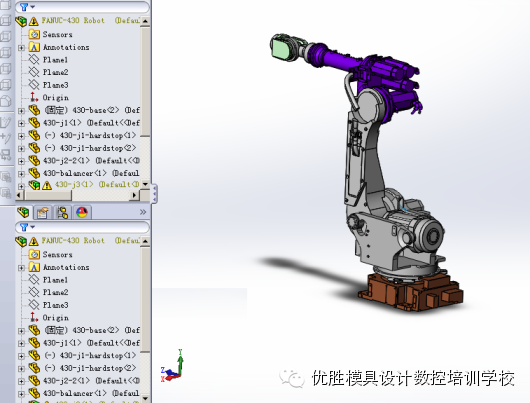Viewport: 530px width, 403px height.
Task: Expand 430-j1-hardstop<2> in lower tree
Action: [x=21, y=369]
